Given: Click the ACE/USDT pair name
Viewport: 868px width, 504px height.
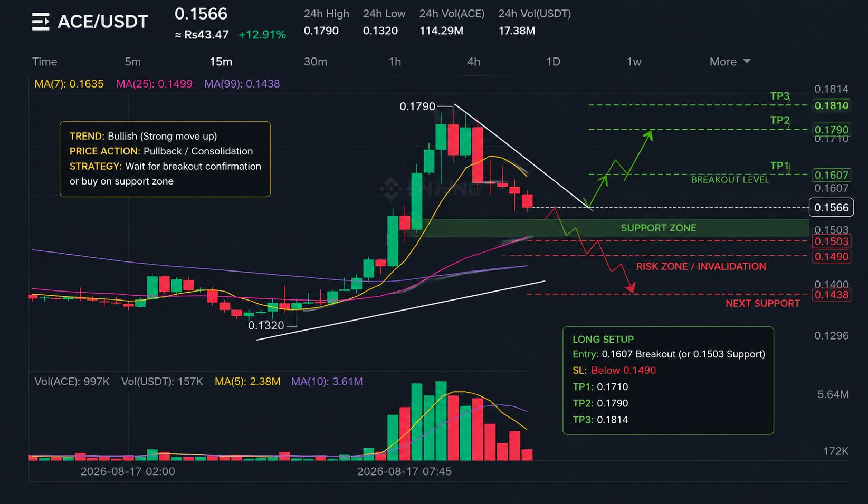Looking at the screenshot, I should click(x=103, y=22).
